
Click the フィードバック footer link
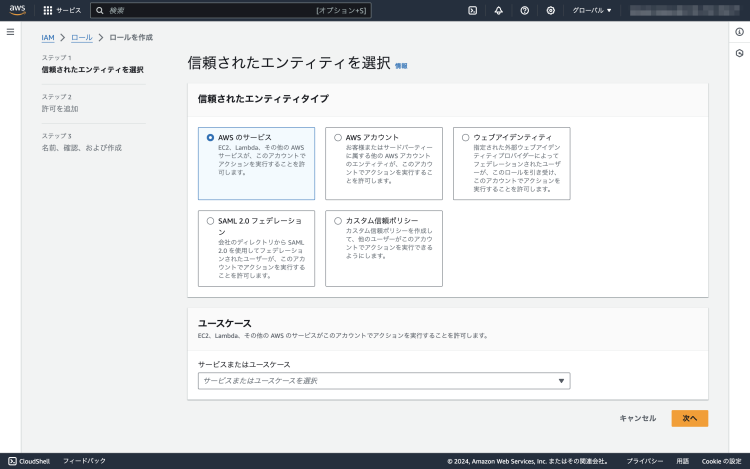click(x=84, y=461)
